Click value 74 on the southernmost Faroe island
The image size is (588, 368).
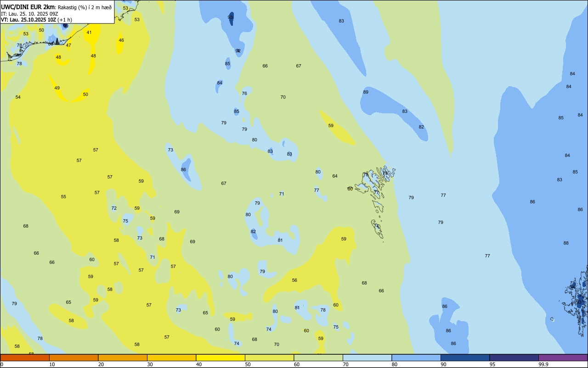pos(377,226)
